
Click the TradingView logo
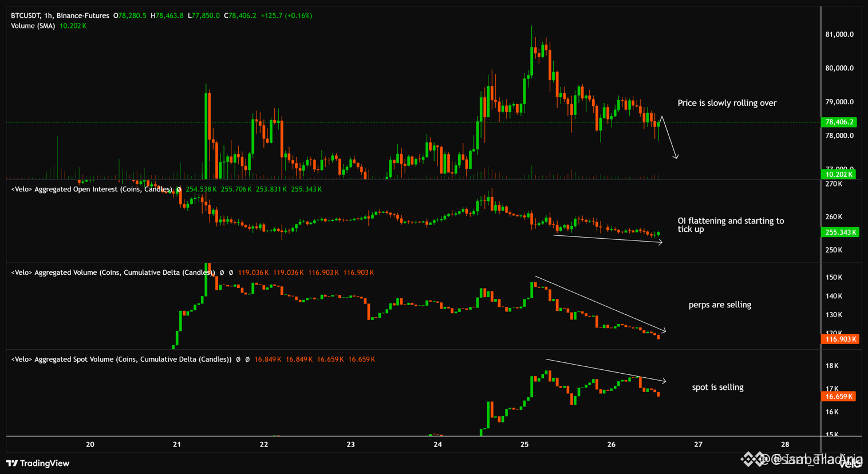point(38,463)
